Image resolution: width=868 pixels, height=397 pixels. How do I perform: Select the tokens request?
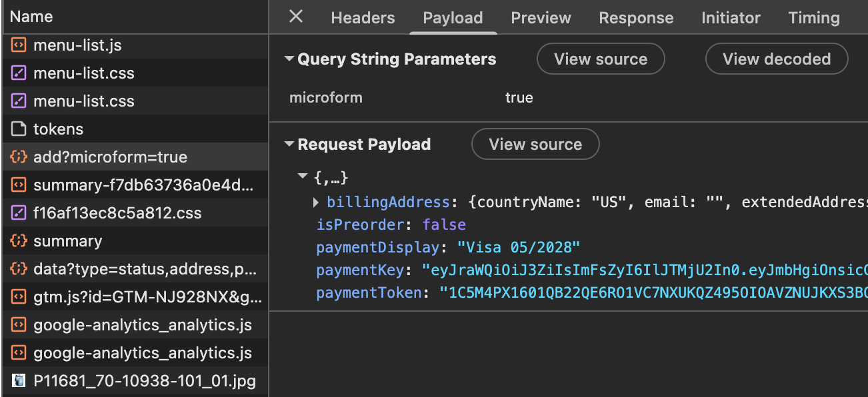click(x=135, y=129)
